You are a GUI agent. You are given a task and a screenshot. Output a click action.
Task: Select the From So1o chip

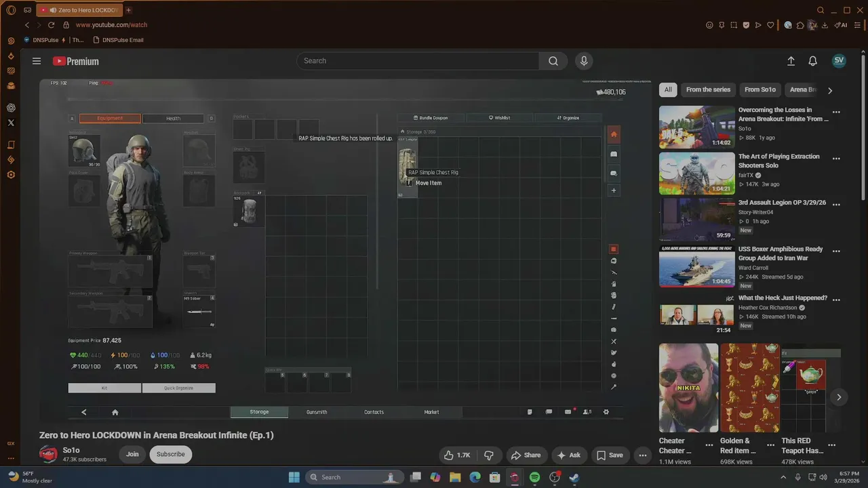tap(759, 89)
